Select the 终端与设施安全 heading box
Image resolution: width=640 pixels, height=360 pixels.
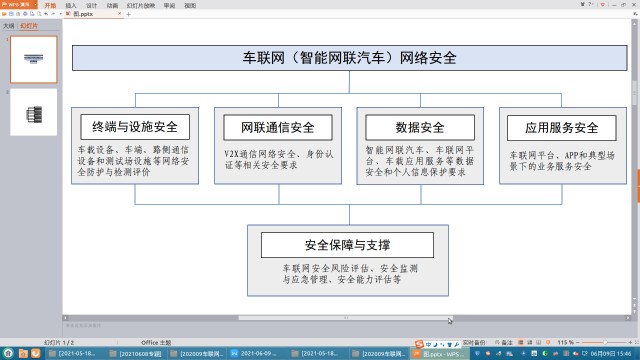tap(135, 127)
